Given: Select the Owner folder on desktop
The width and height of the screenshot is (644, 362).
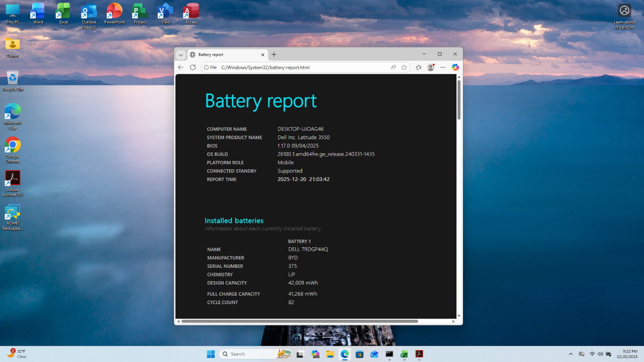Looking at the screenshot, I should click(x=12, y=47).
